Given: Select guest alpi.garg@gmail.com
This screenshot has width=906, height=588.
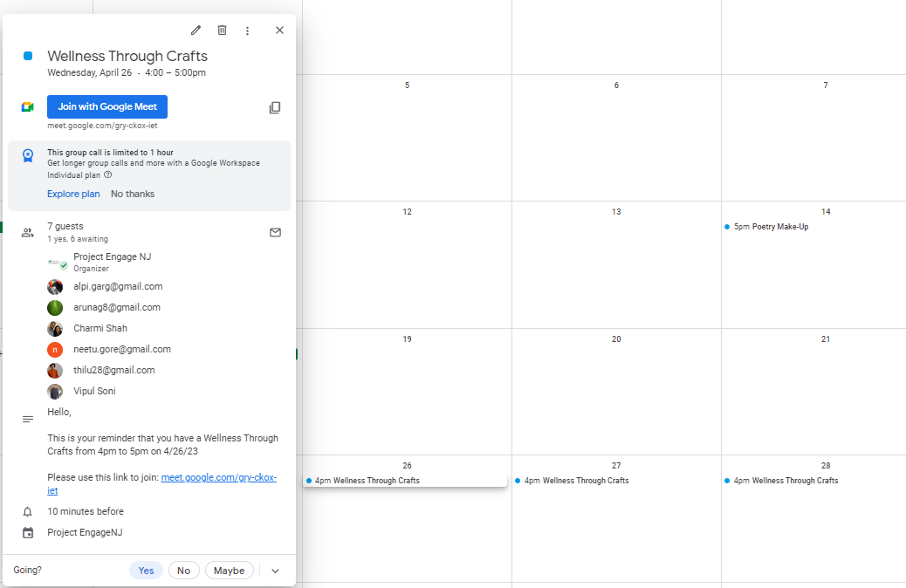Looking at the screenshot, I should (x=118, y=286).
